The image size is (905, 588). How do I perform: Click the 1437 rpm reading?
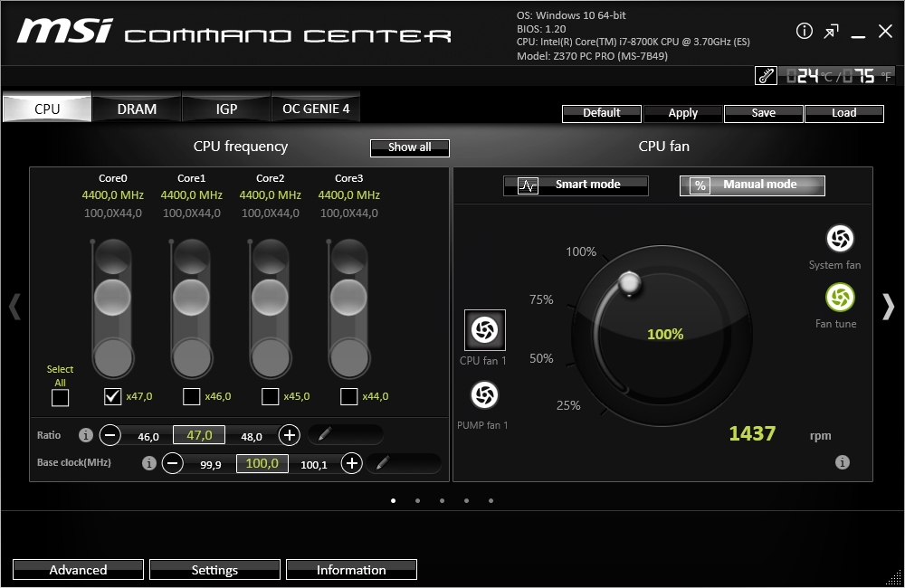point(752,433)
